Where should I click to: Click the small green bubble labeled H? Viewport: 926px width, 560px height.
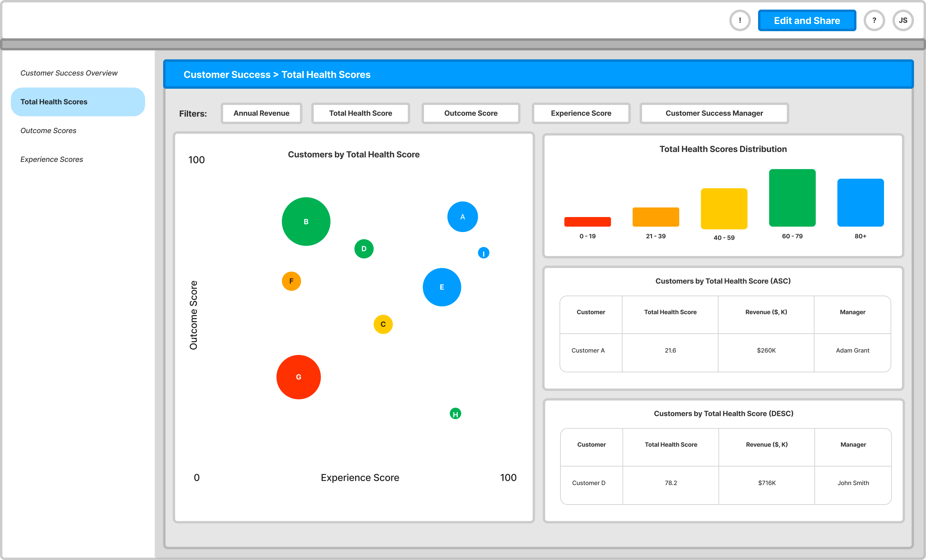(455, 413)
